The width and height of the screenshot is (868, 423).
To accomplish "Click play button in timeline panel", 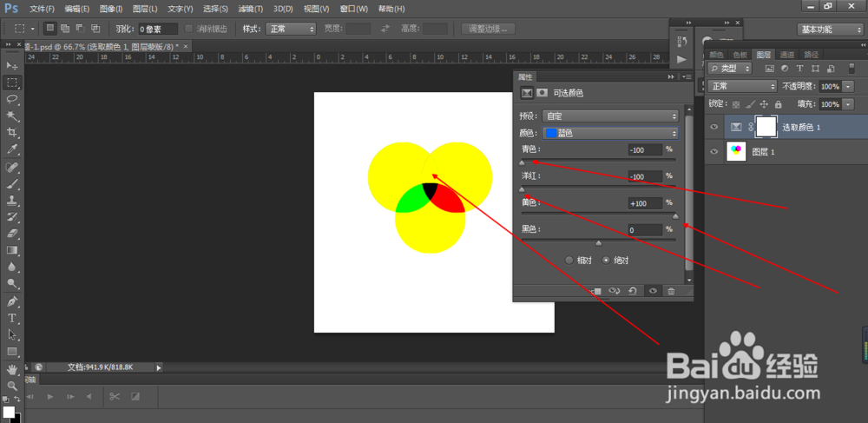I will pyautogui.click(x=49, y=396).
